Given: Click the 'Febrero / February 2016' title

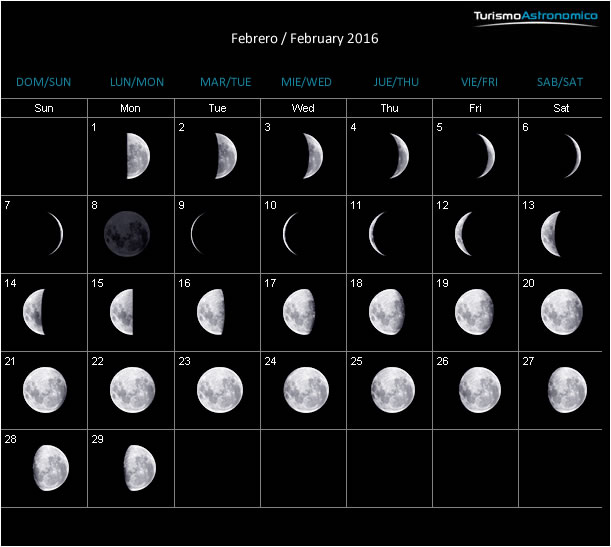Looking at the screenshot, I should (305, 38).
